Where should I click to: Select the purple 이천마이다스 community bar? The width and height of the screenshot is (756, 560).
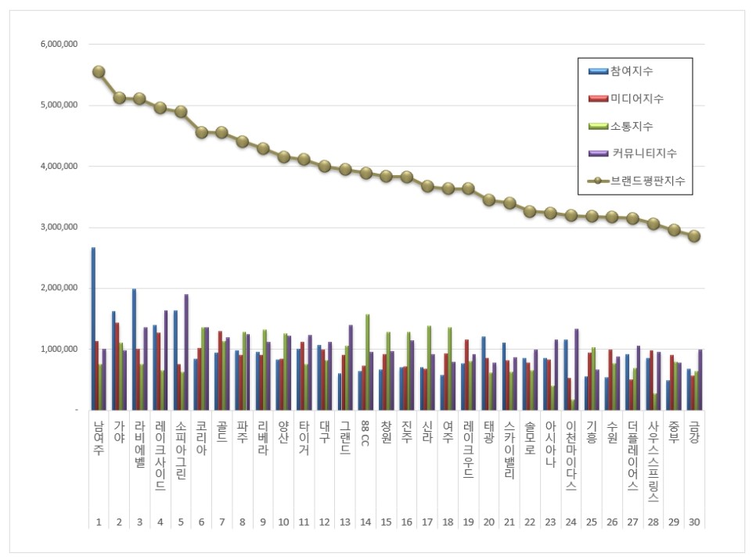coord(577,370)
